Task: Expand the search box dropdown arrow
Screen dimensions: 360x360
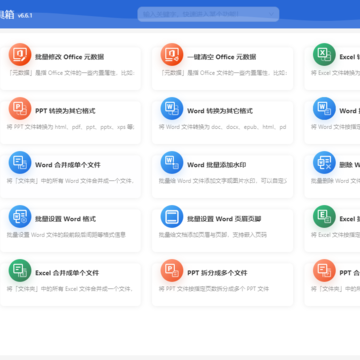Action: coord(271,14)
